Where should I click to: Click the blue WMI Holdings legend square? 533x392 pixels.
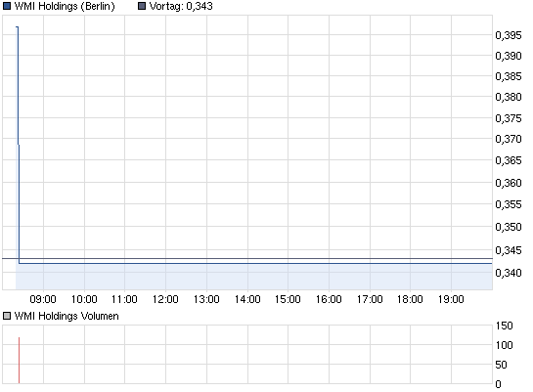point(7,6)
